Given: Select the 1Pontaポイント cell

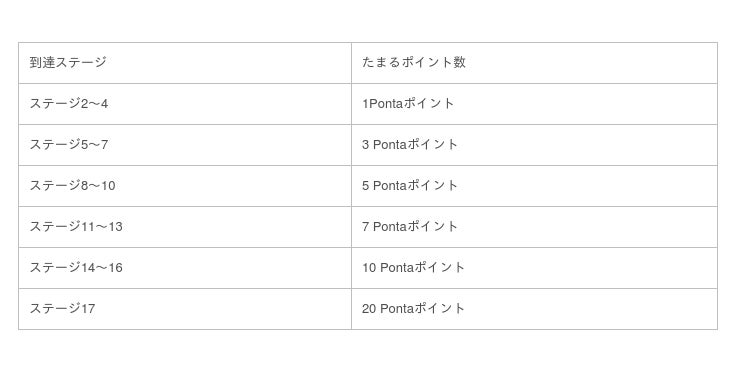Looking at the screenshot, I should coord(534,104).
